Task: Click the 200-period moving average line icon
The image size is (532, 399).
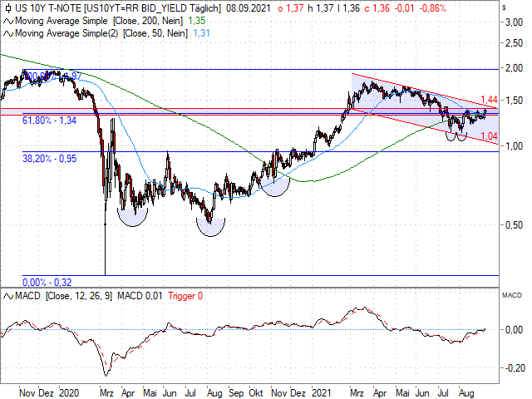Action: pos(7,19)
